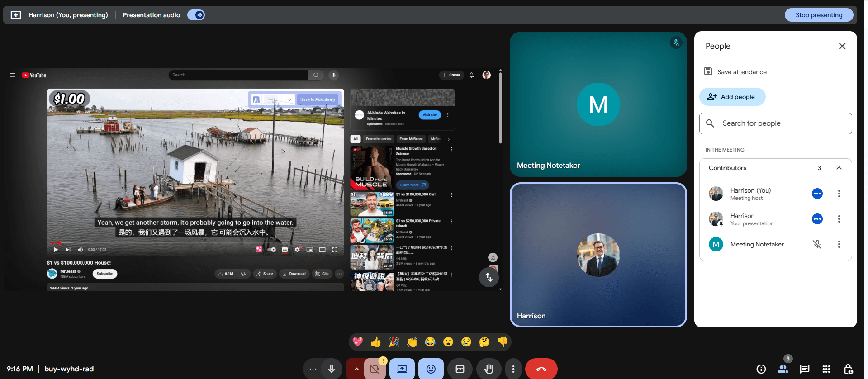Image resolution: width=868 pixels, height=379 pixels.
Task: Click the red leave call button
Action: tap(541, 369)
